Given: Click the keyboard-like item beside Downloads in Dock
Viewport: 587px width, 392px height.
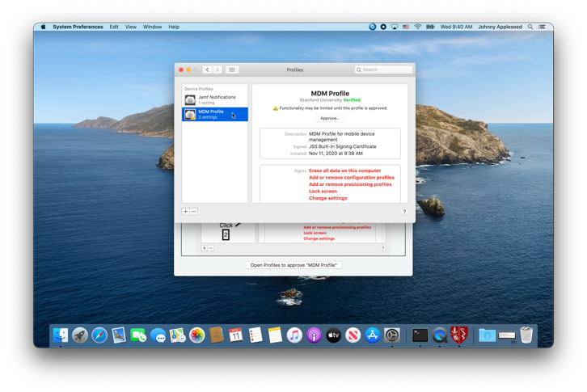Looking at the screenshot, I should (x=507, y=335).
